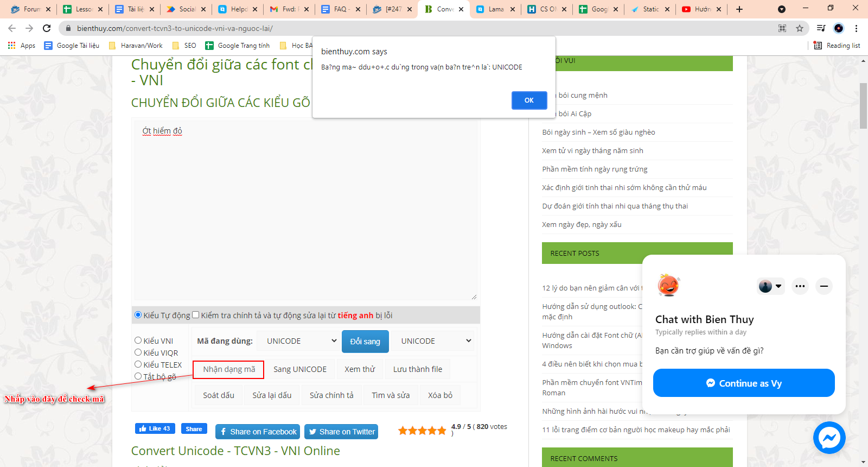Viewport: 868px width, 467px height.
Task: Open the Reading list
Action: click(837, 46)
